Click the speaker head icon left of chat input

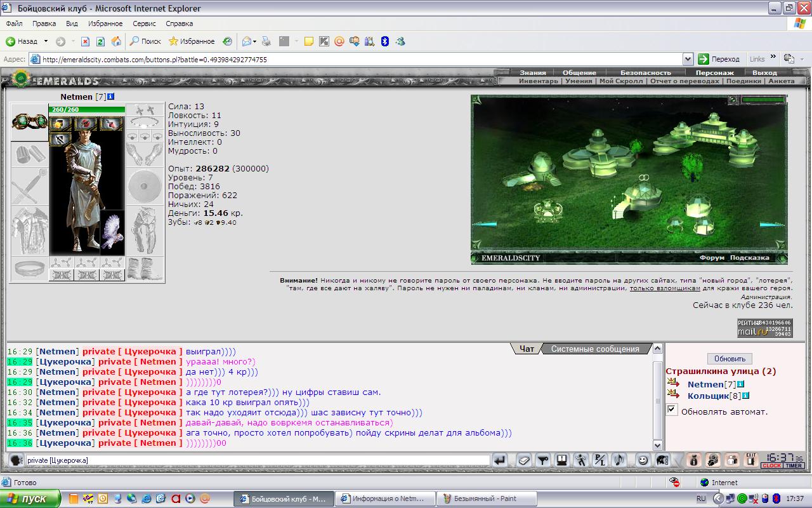click(x=16, y=460)
